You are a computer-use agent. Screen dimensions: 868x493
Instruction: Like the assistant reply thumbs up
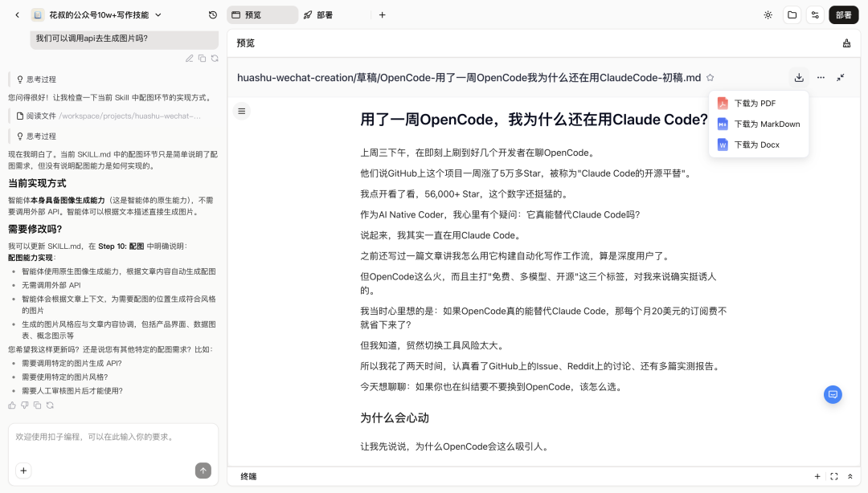coord(12,405)
